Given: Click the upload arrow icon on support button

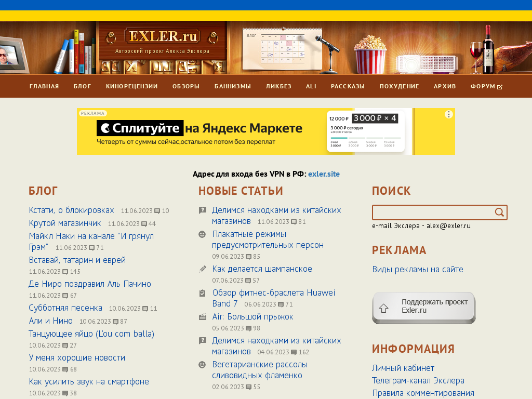Looking at the screenshot, I should tap(384, 308).
